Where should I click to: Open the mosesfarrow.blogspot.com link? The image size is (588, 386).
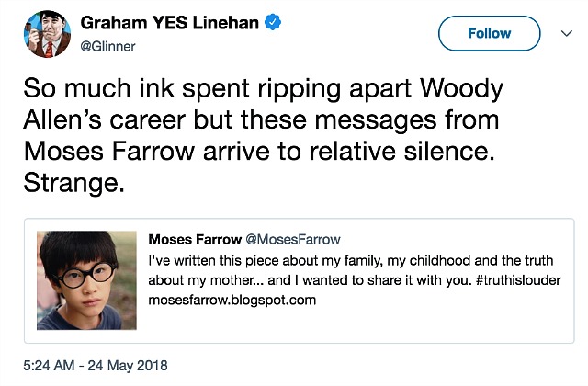232,301
